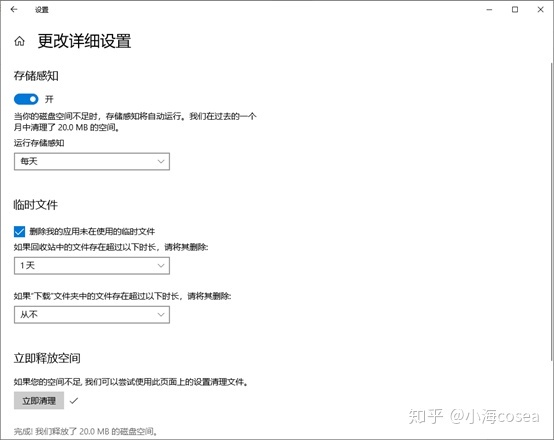Viewport: 554px width, 440px height.
Task: Click the 如果您的空间不足 description text
Action: (x=131, y=382)
